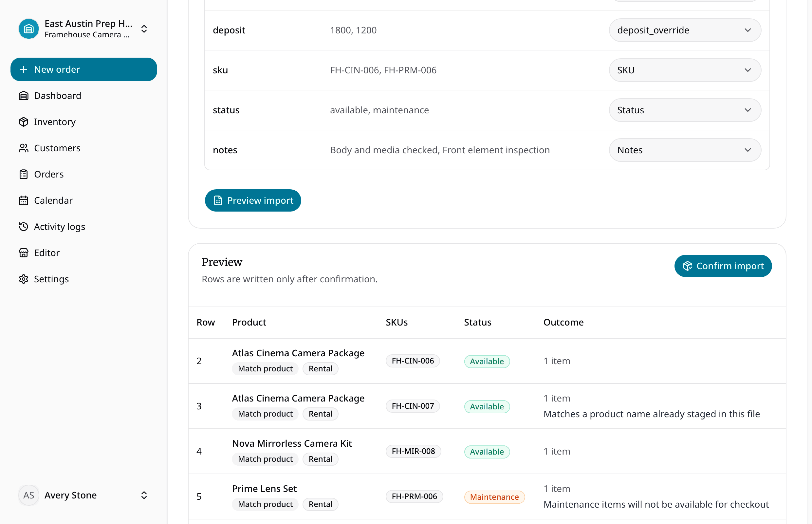Open the Editor page

pyautogui.click(x=84, y=253)
